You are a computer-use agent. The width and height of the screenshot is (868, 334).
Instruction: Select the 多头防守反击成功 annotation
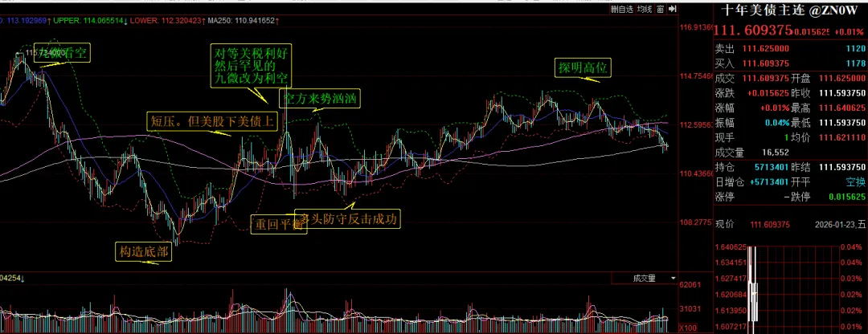[x=346, y=218]
